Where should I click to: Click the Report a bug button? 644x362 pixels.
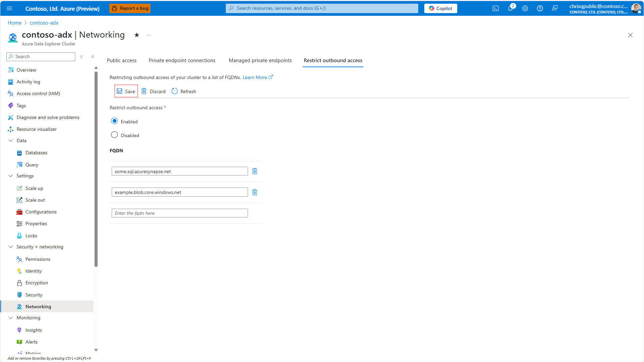pyautogui.click(x=130, y=8)
